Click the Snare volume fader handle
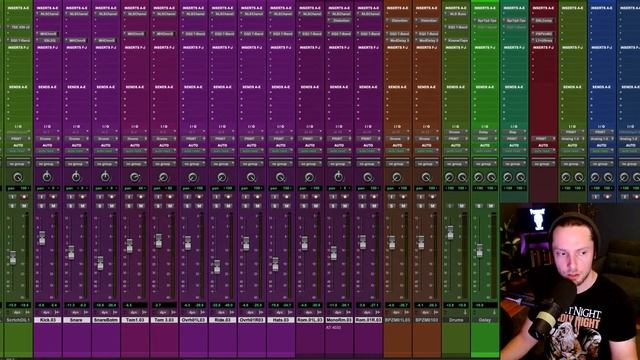The image size is (640, 360). [x=71, y=252]
